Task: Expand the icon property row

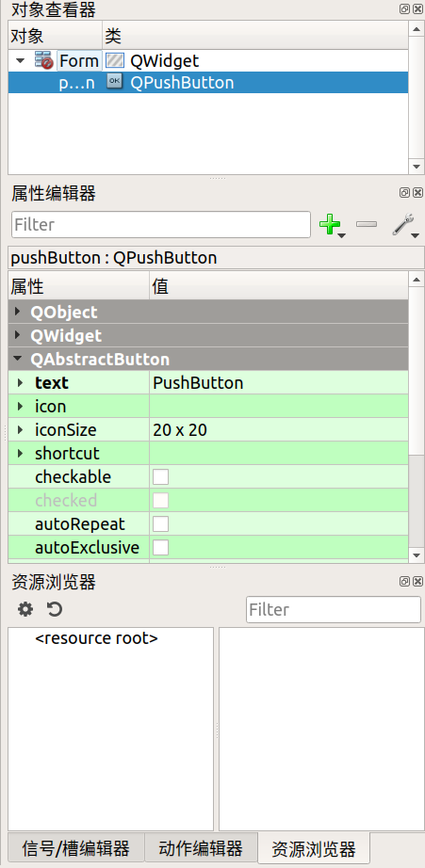Action: 21,406
